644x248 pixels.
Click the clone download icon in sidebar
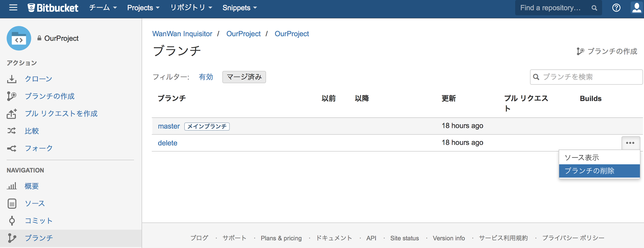click(x=12, y=79)
